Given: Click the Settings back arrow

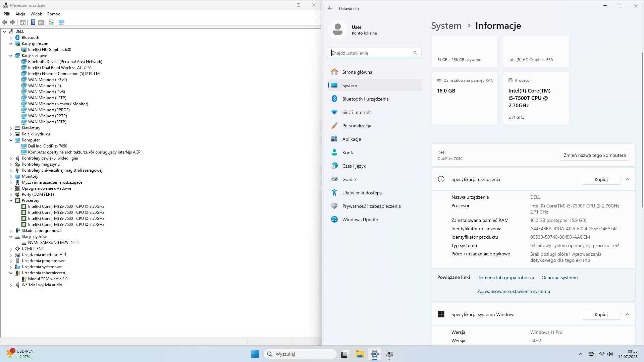Looking at the screenshot, I should 330,9.
